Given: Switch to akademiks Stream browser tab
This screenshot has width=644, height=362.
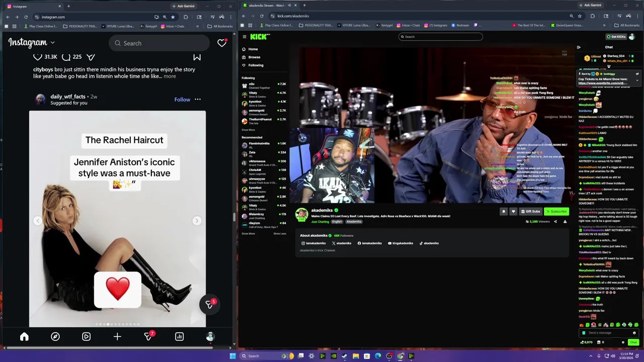Looking at the screenshot, I should [x=269, y=5].
